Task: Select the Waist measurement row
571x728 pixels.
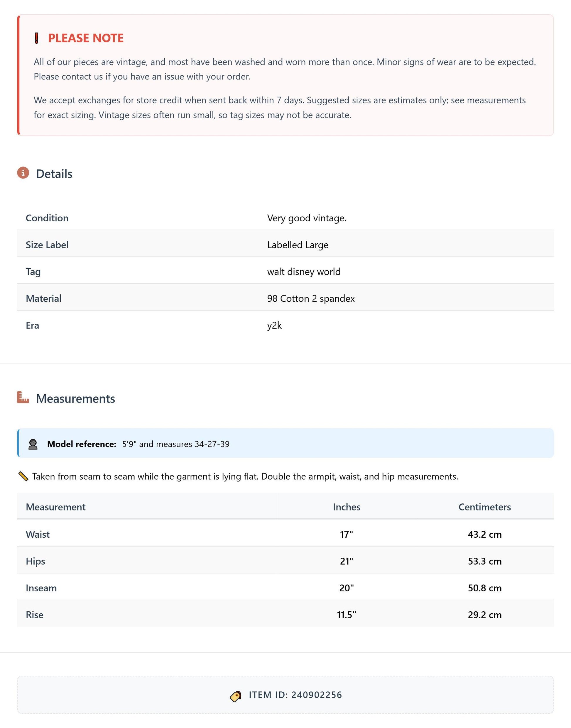Action: (285, 534)
